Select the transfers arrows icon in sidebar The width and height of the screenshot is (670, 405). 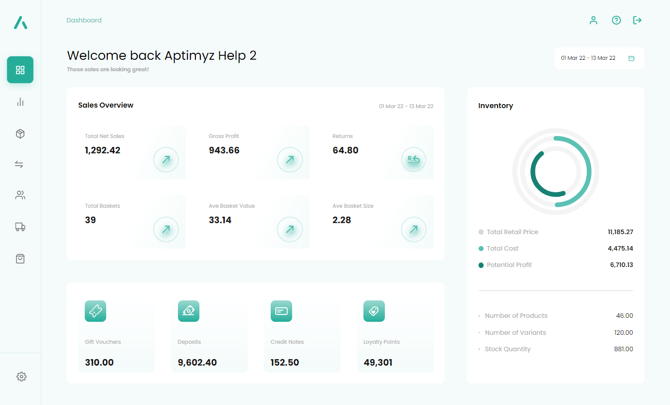(20, 164)
